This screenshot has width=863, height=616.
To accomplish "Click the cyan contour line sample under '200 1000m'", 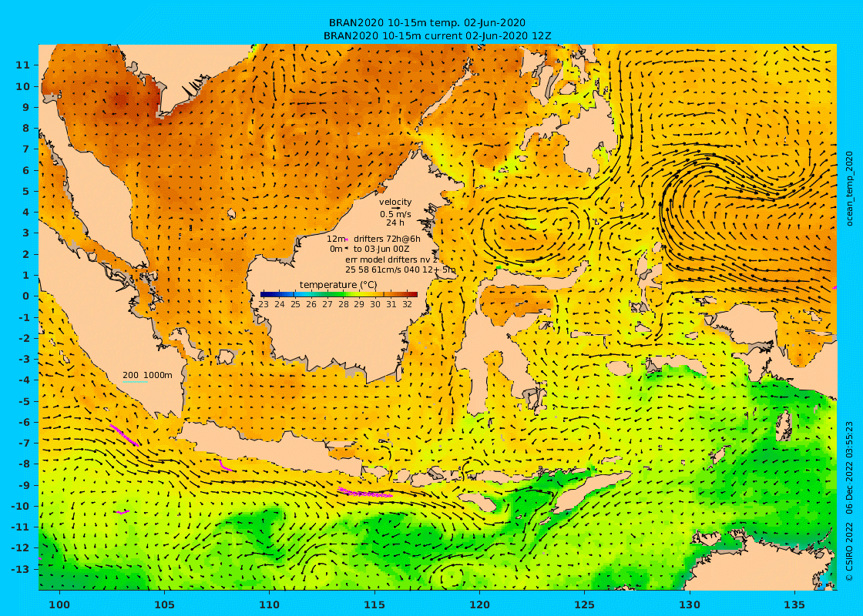I will [136, 382].
